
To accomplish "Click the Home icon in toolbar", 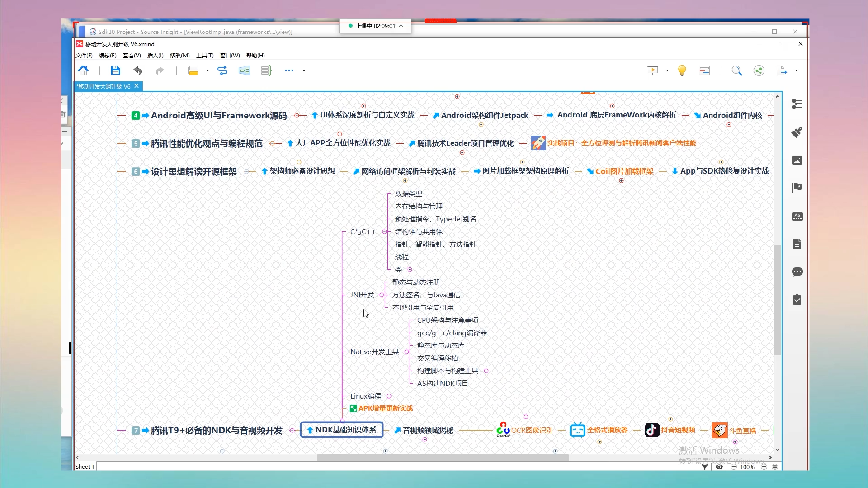I will (83, 70).
